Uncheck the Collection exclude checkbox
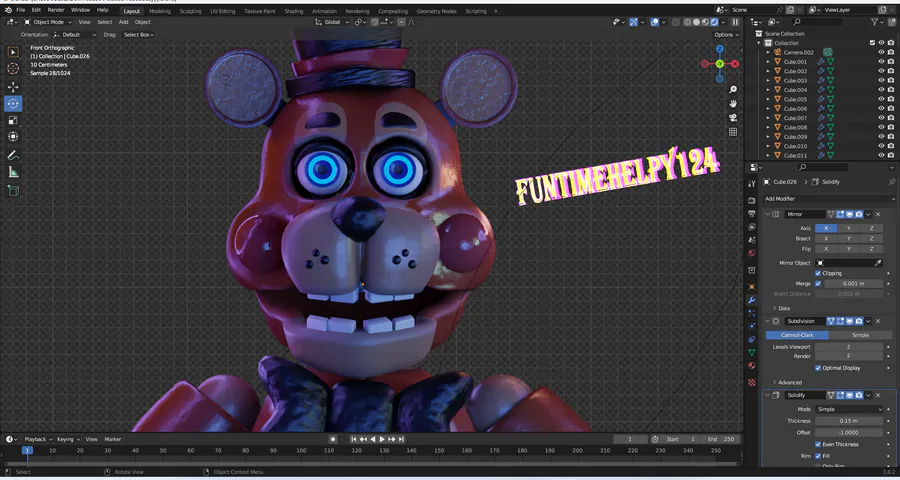Viewport: 900px width, 480px height. pyautogui.click(x=872, y=43)
